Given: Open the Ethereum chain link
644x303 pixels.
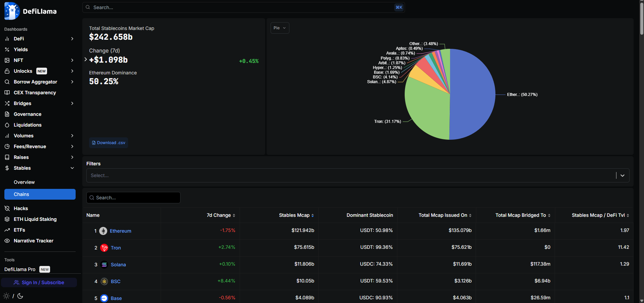Looking at the screenshot, I should pos(120,231).
